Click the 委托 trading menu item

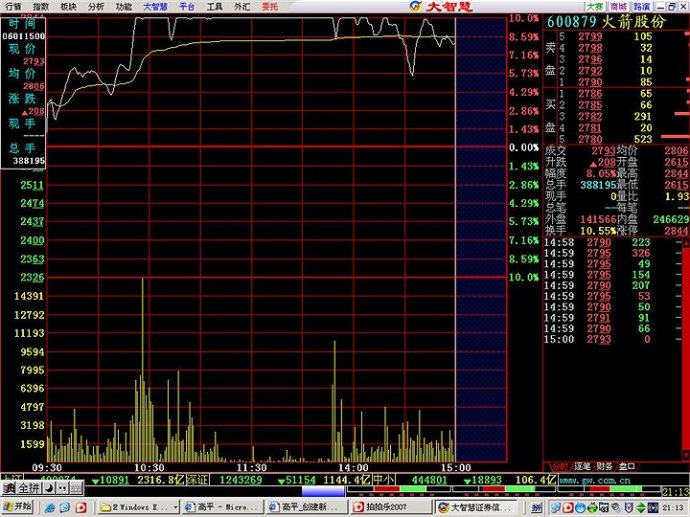coord(270,6)
